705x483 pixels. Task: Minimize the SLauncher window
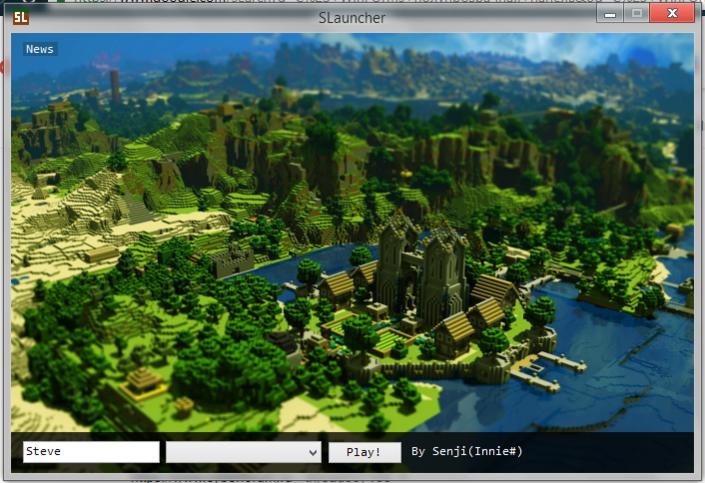610,14
